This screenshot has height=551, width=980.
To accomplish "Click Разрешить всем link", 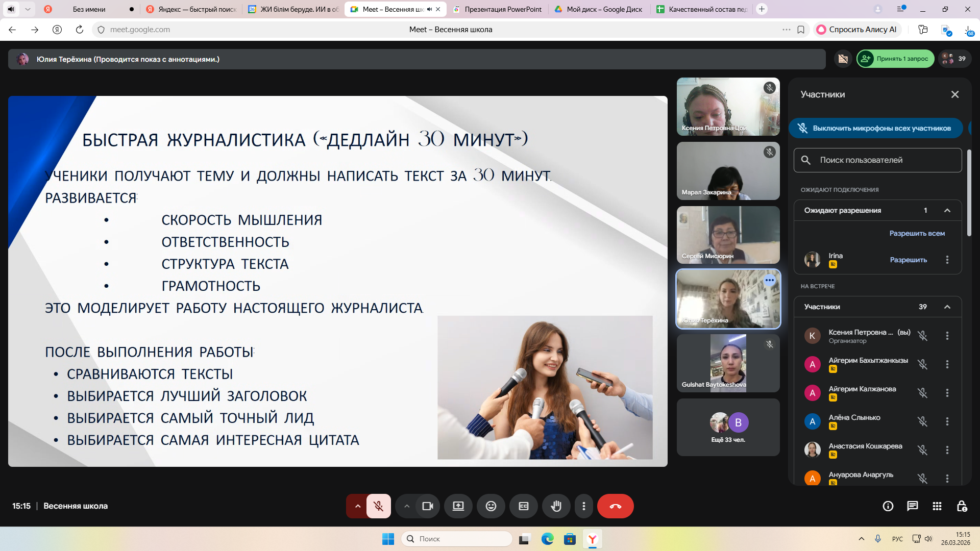I will pyautogui.click(x=917, y=233).
